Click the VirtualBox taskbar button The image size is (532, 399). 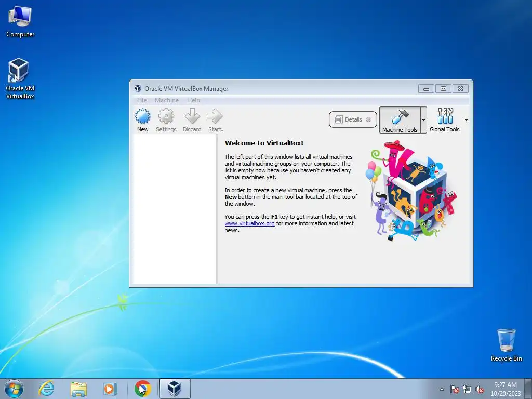175,389
